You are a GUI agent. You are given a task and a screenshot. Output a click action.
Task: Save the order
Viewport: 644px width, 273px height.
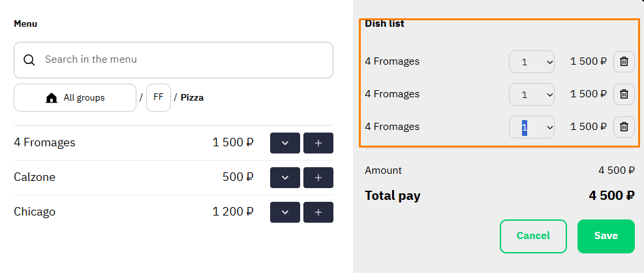click(606, 236)
